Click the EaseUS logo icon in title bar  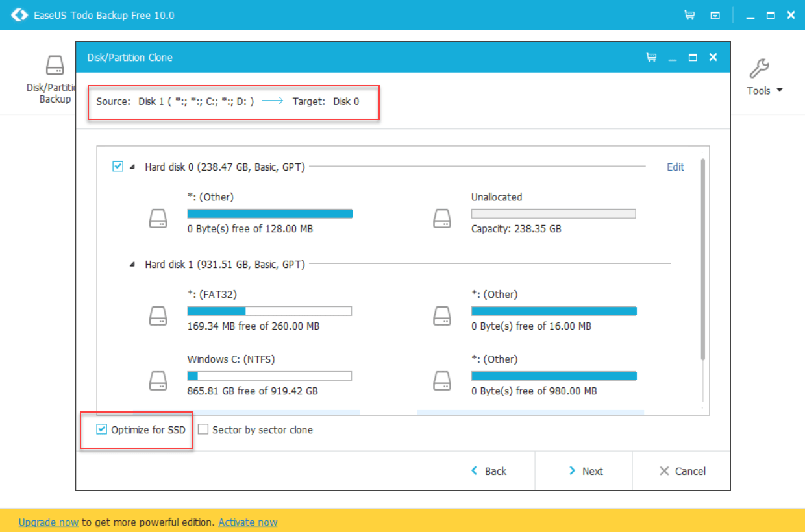[x=19, y=15]
